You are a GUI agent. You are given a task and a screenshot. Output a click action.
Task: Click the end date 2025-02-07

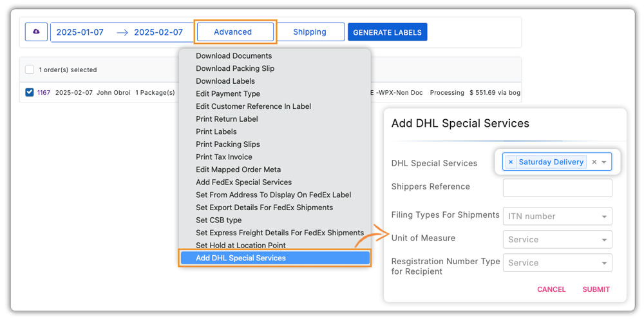158,32
